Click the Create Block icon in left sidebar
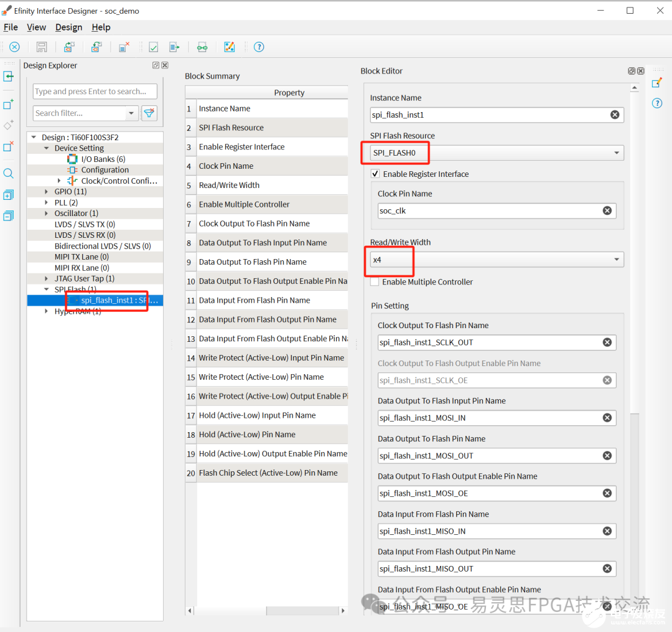The image size is (672, 632). tap(9, 104)
